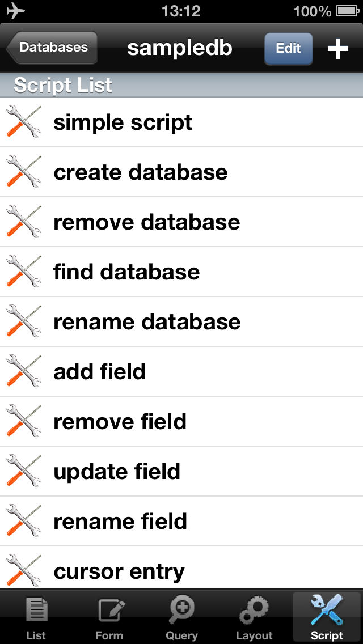
Task: Tap the tools icon beside add field
Action: (x=24, y=372)
